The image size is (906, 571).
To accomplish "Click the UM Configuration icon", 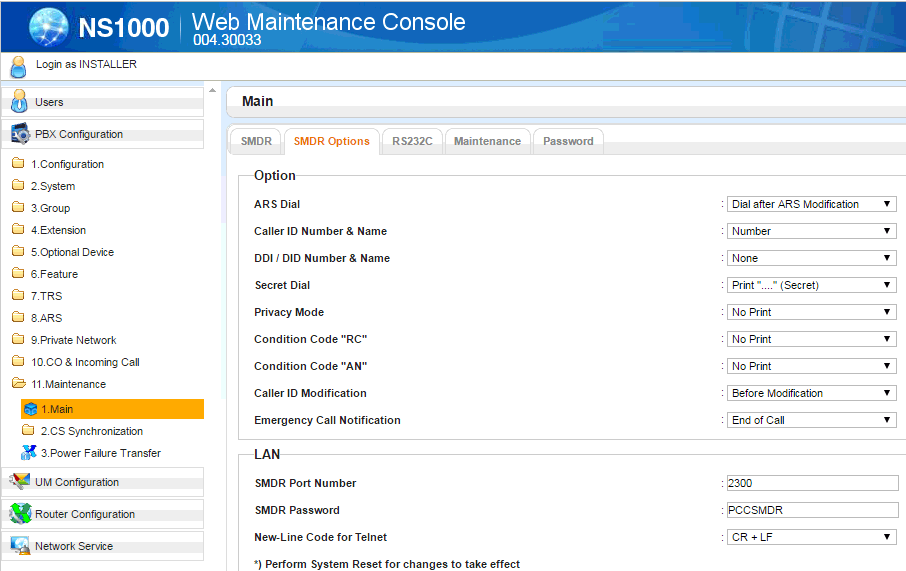I will (x=19, y=482).
